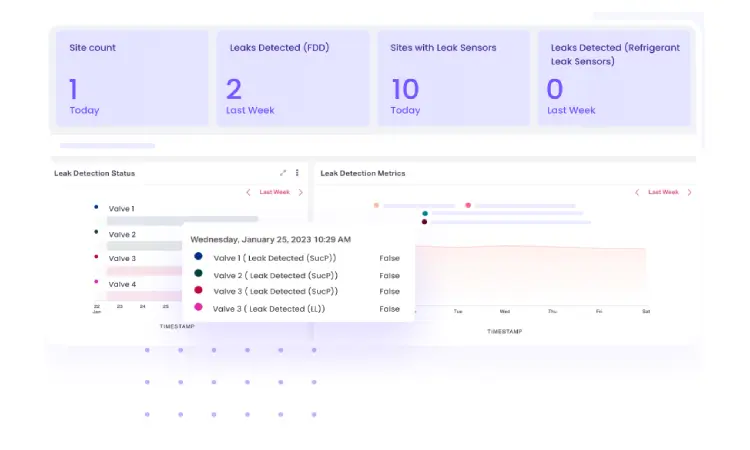750x450 pixels.
Task: Open Leak Detection Status options menu
Action: [x=297, y=173]
